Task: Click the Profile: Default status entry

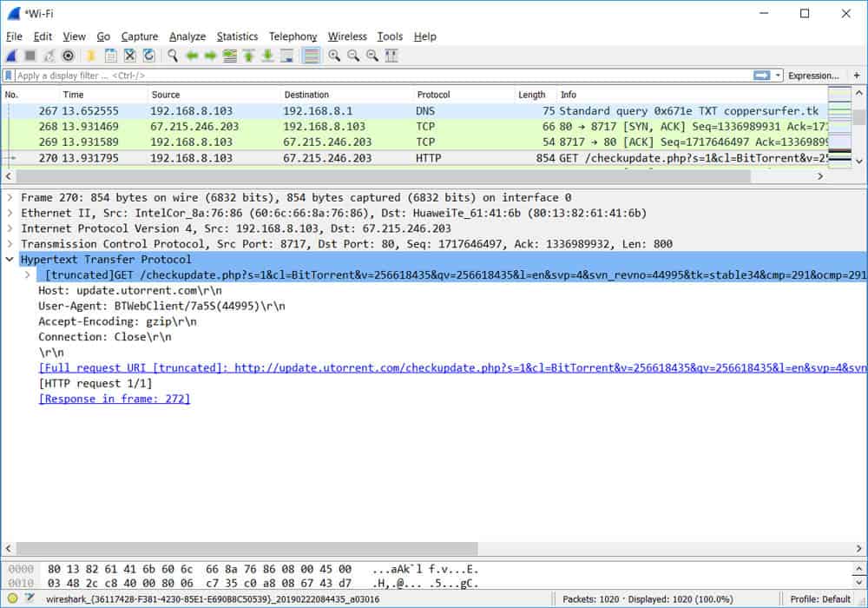Action: coord(820,599)
